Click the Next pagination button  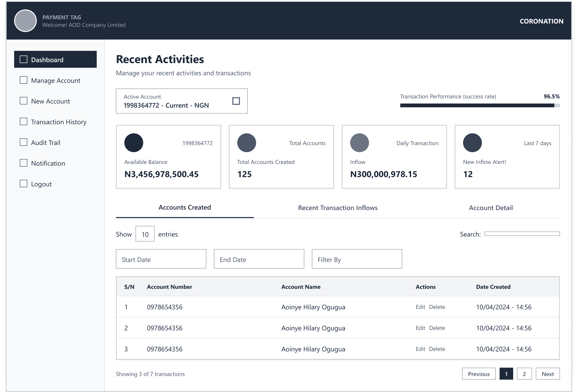[548, 374]
